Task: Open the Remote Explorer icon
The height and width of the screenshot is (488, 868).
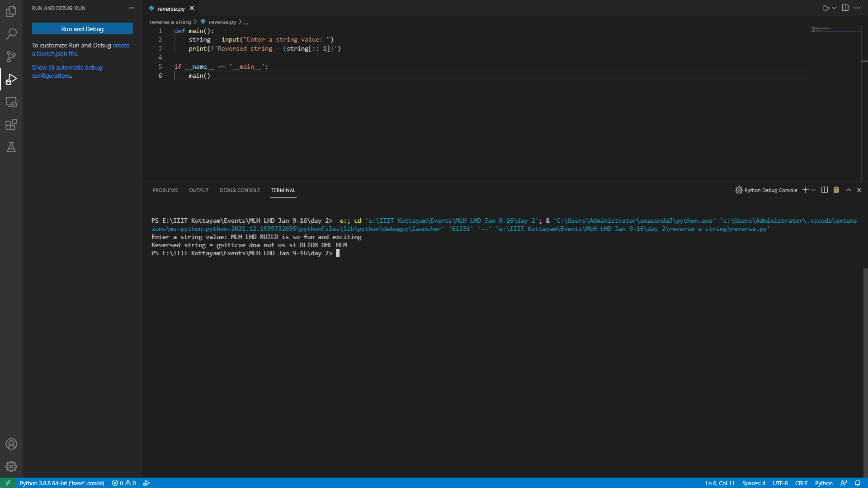Action: pyautogui.click(x=11, y=103)
